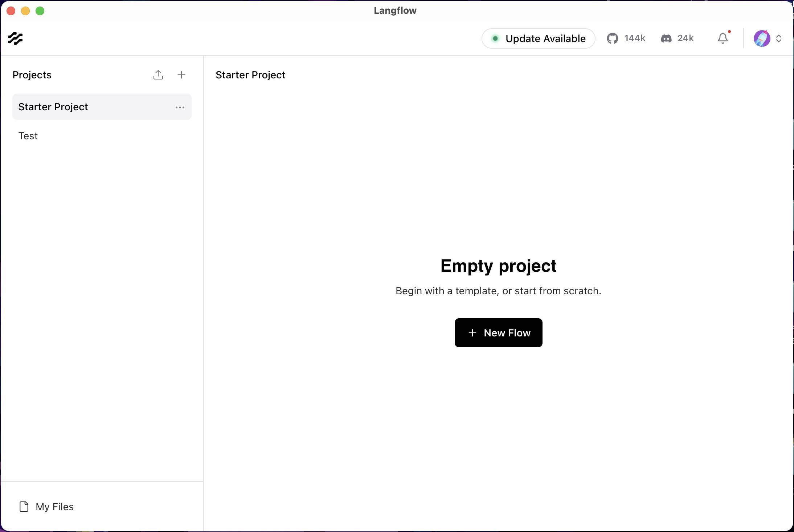Click the Langflow logo icon
Viewport: 794px width, 532px height.
[x=15, y=38]
